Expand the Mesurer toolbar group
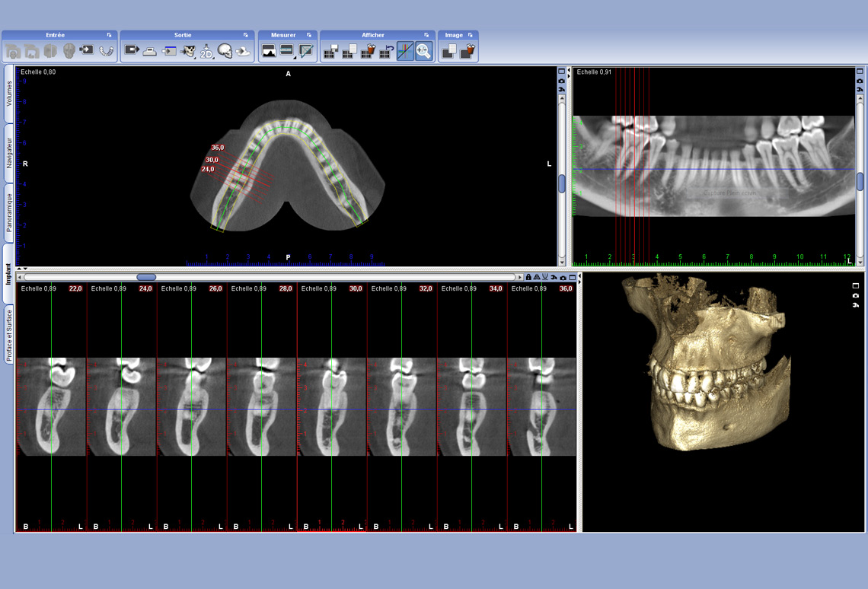This screenshot has width=868, height=589. (x=309, y=35)
